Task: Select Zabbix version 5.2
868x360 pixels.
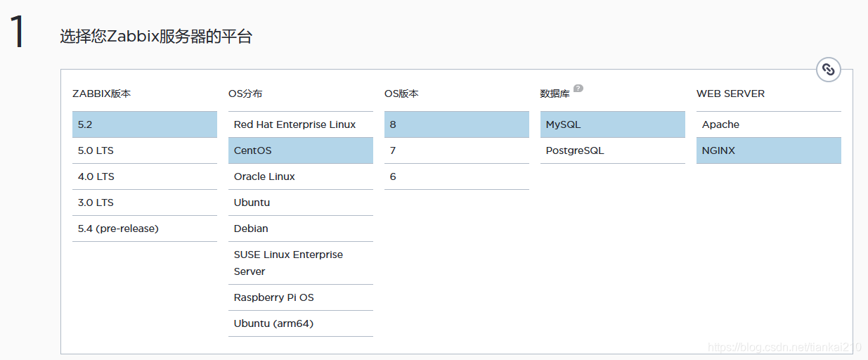Action: click(145, 124)
